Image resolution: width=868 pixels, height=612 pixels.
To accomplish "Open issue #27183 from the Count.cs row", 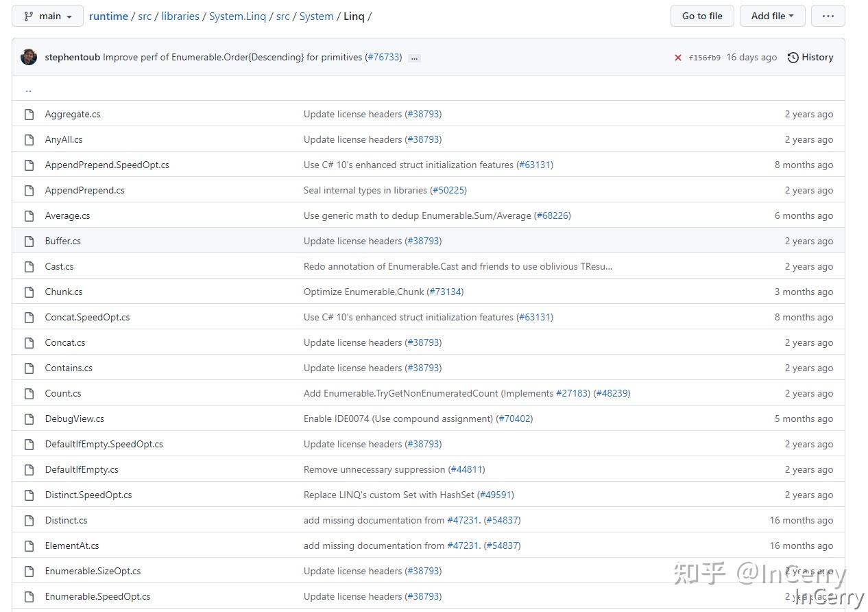I will pyautogui.click(x=572, y=393).
